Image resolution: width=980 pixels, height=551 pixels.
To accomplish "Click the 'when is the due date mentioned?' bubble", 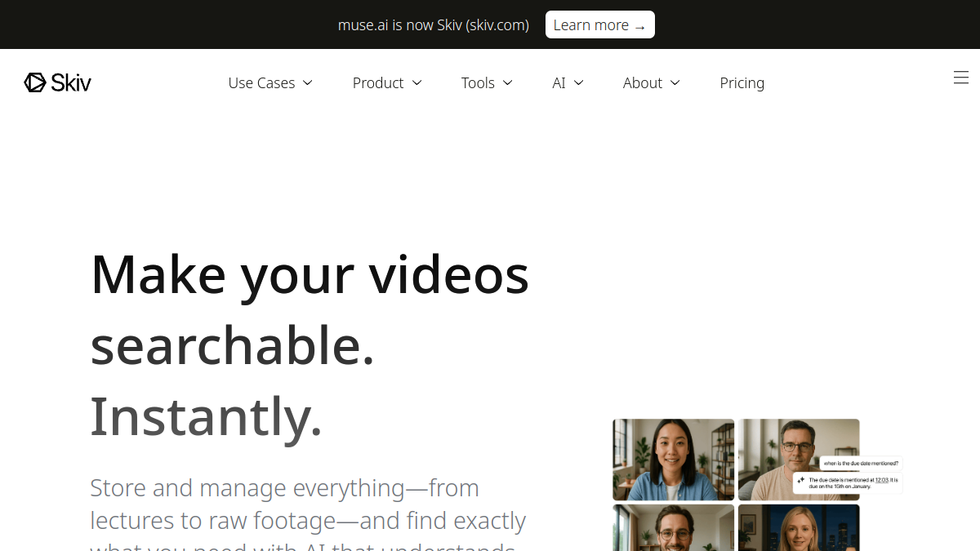I will 861,463.
